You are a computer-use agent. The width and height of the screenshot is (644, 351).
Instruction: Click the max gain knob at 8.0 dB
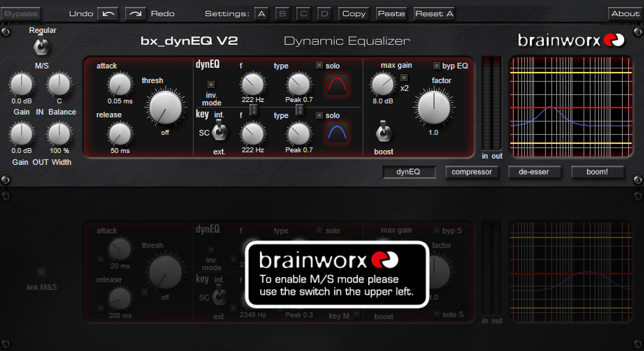click(x=383, y=84)
